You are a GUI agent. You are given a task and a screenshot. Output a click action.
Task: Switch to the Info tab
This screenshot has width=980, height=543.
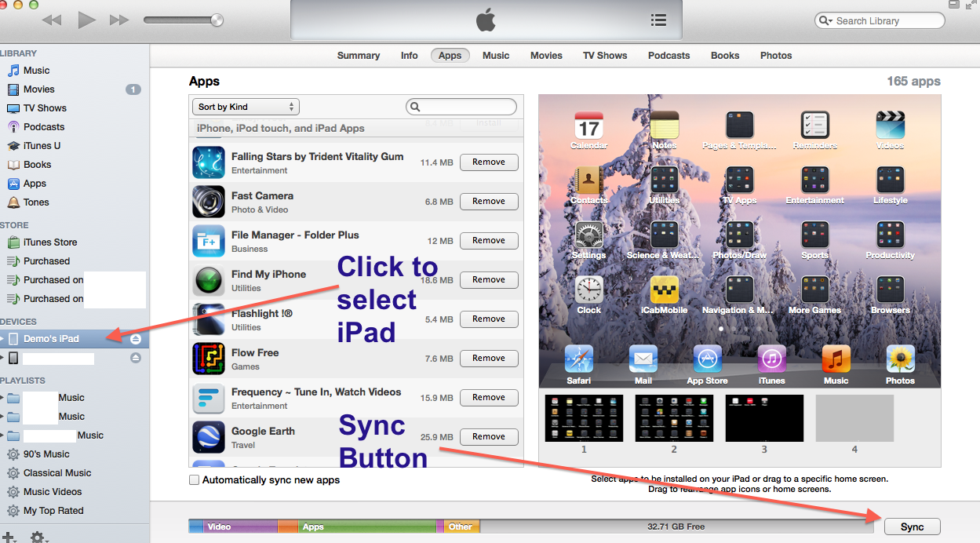coord(410,56)
